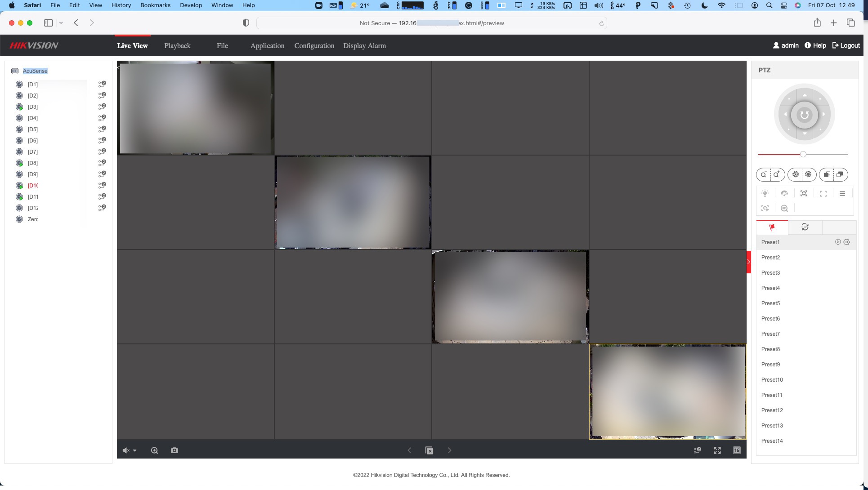Image resolution: width=868 pixels, height=490 pixels.
Task: Collapse the PTZ panel with red arrow
Action: tap(749, 262)
